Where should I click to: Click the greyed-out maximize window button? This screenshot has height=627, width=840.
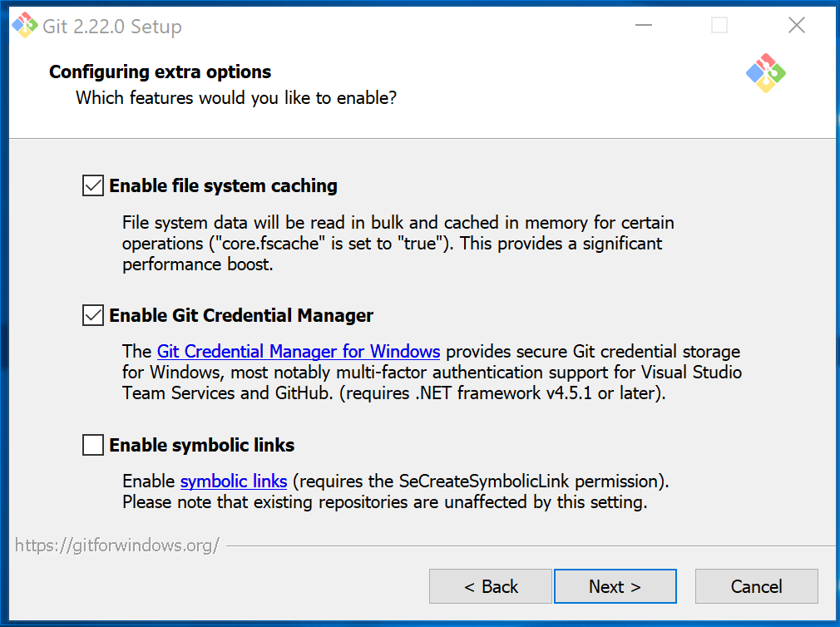point(719,26)
